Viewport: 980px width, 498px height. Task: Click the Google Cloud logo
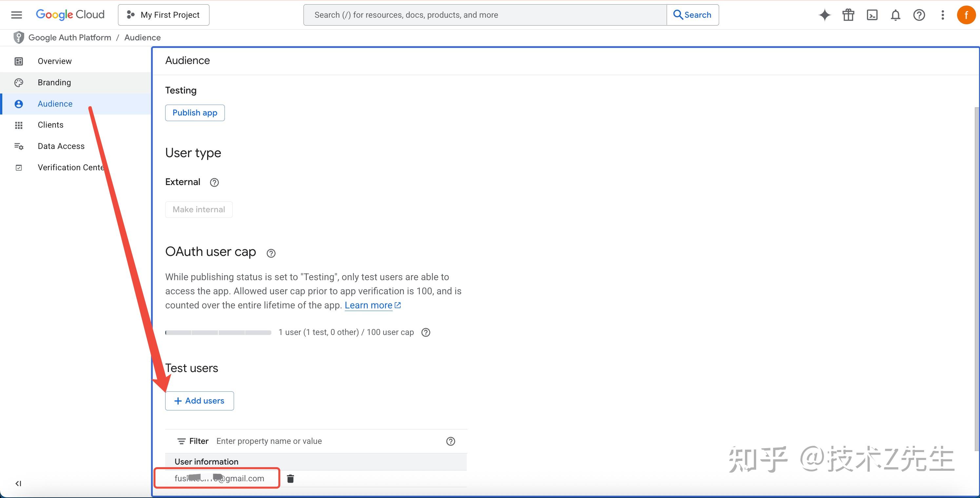(x=70, y=14)
